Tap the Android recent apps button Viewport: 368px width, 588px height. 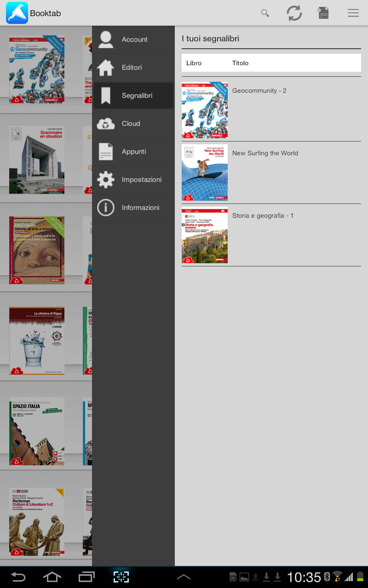[86, 577]
